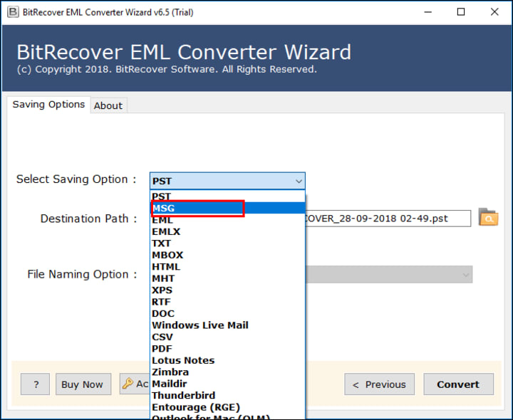Image resolution: width=513 pixels, height=420 pixels.
Task: Open the About tab
Action: pyautogui.click(x=108, y=105)
